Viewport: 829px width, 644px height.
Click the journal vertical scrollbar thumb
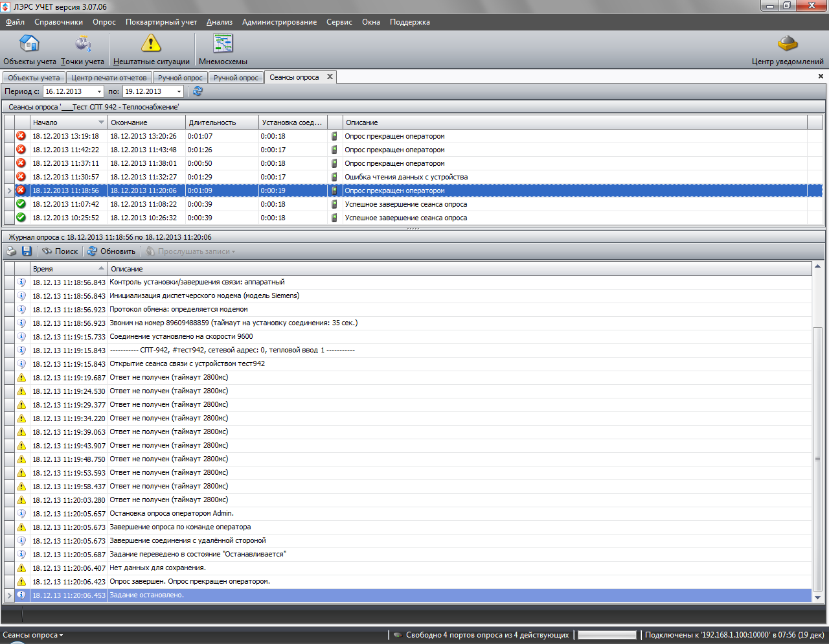[x=817, y=458]
